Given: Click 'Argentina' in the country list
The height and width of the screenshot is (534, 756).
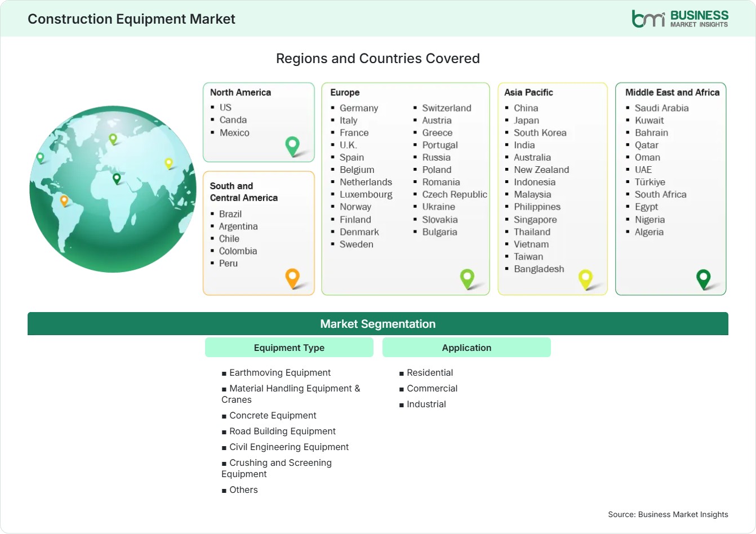Looking at the screenshot, I should 238,226.
